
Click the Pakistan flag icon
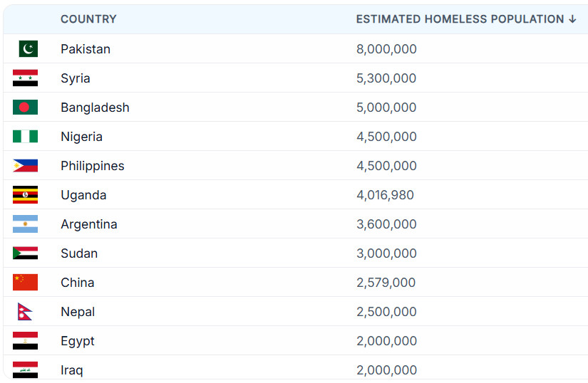pyautogui.click(x=28, y=49)
